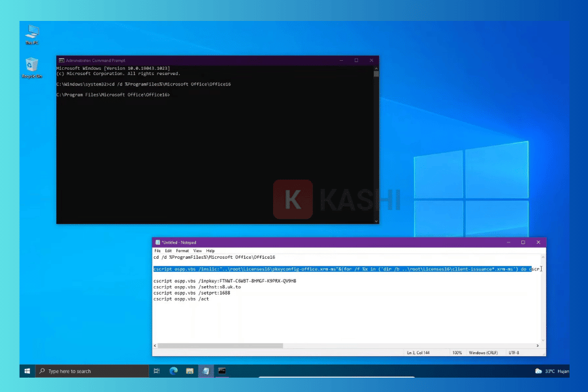Click the Command Prompt title bar icon
The image size is (588, 392).
(61, 60)
